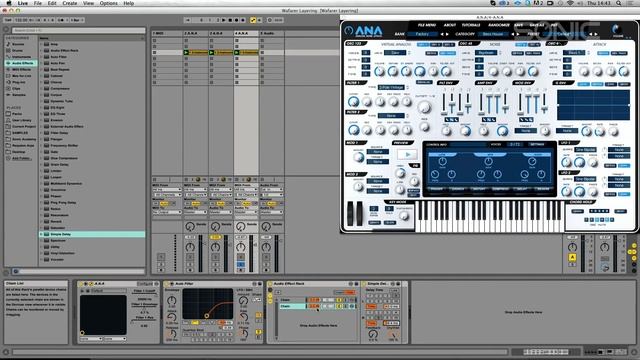Toggle the track 4 A.N.A activator button
640x360 pixels.
[x=241, y=257]
